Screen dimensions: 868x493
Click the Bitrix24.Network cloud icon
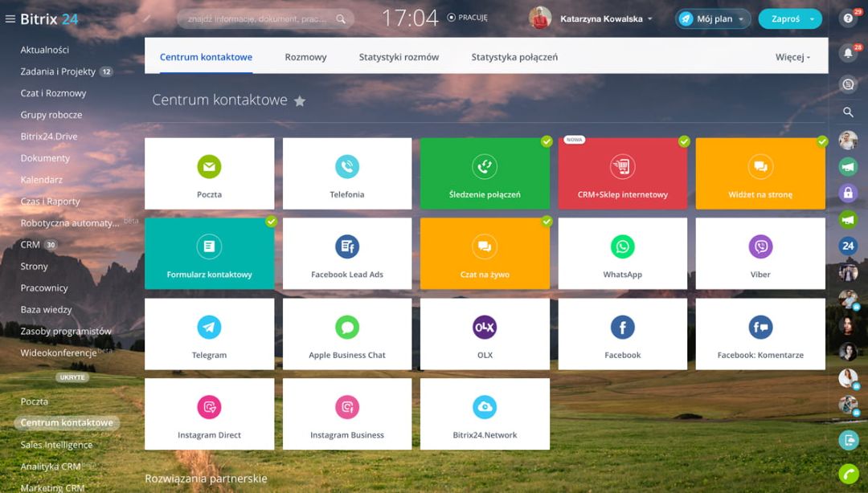[485, 407]
